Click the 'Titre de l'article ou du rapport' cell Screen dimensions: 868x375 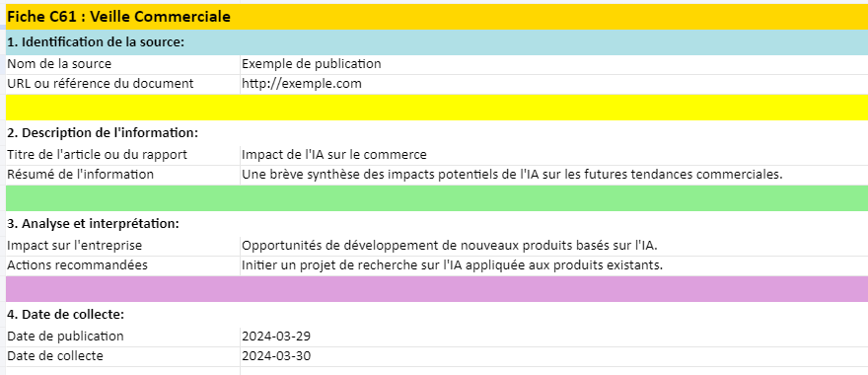tap(122, 155)
